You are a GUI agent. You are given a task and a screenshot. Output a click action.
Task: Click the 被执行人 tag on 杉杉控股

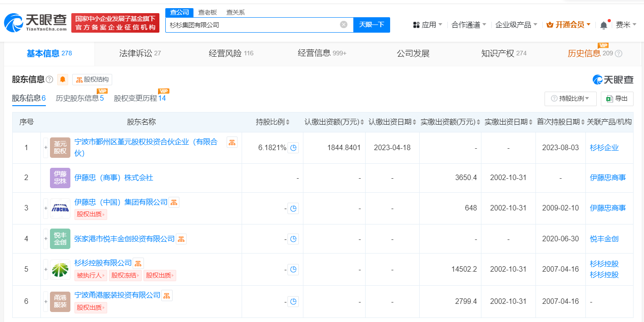tap(91, 275)
